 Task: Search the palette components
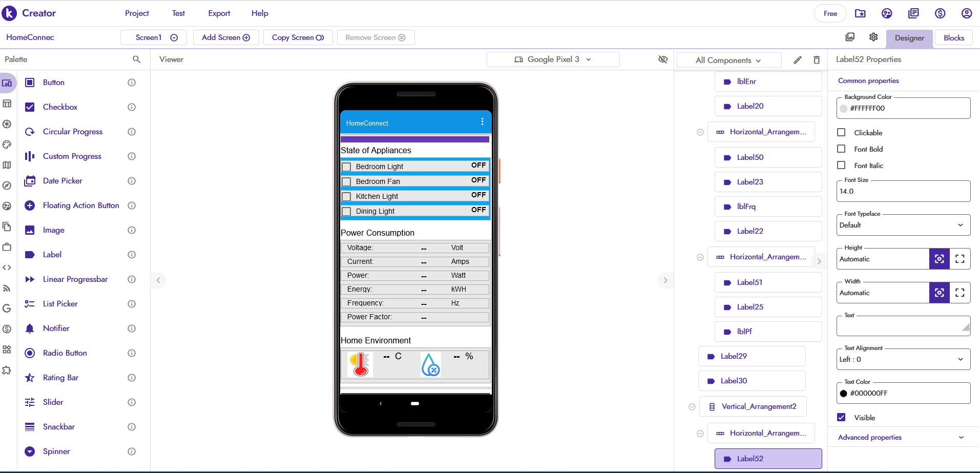click(x=136, y=59)
